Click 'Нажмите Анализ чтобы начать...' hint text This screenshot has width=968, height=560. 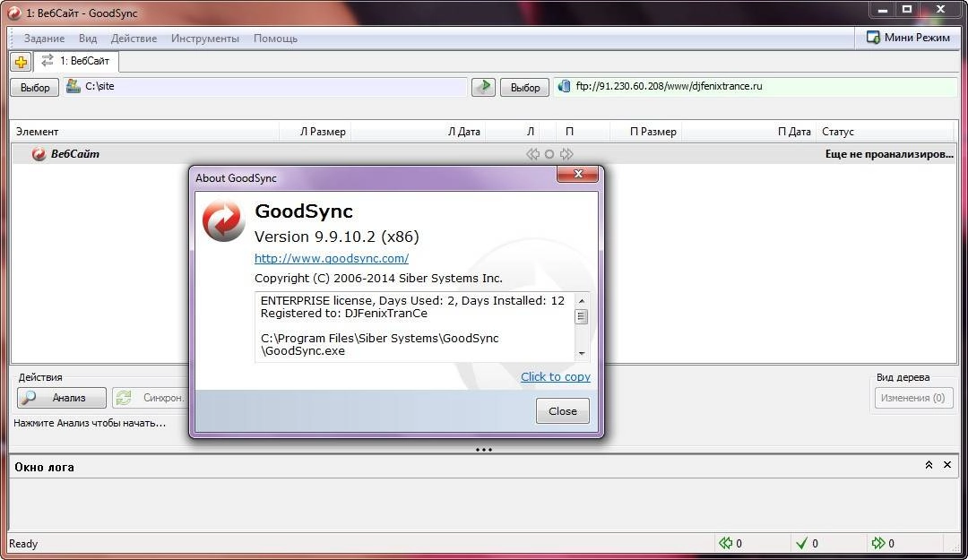click(90, 423)
